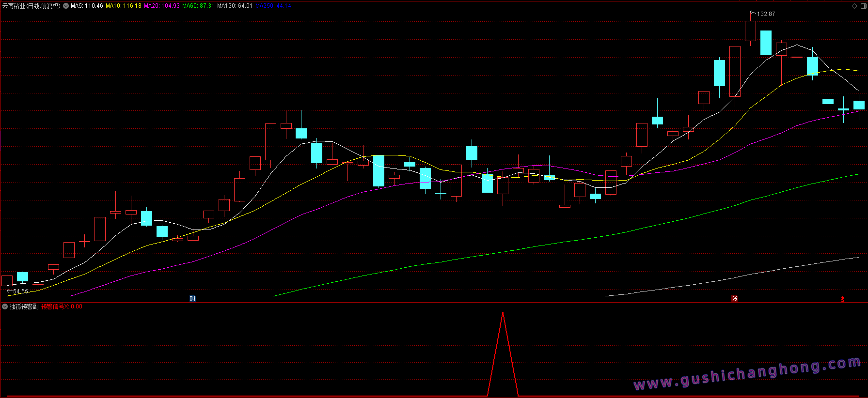Expand the 独孤预警副 indicator dropdown arrow

5,306
